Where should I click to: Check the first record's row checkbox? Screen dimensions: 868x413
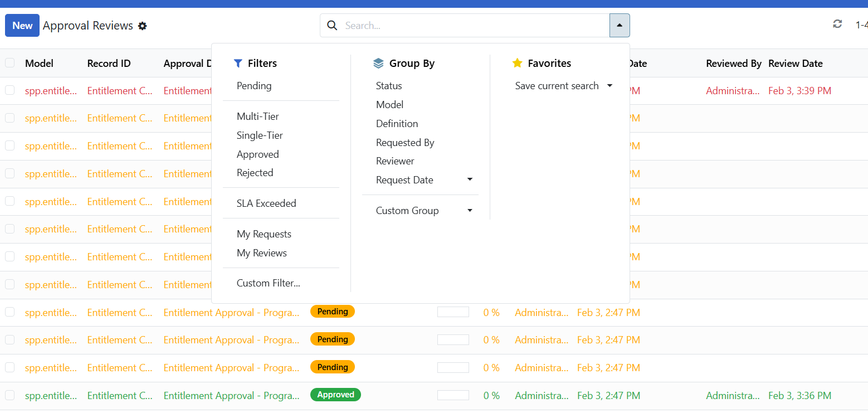pos(9,90)
